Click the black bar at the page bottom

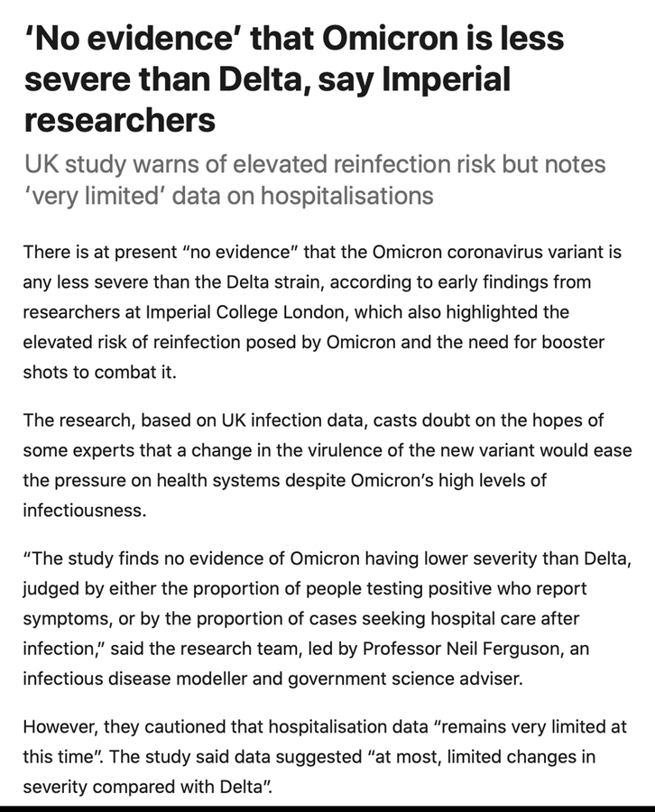(x=327, y=808)
